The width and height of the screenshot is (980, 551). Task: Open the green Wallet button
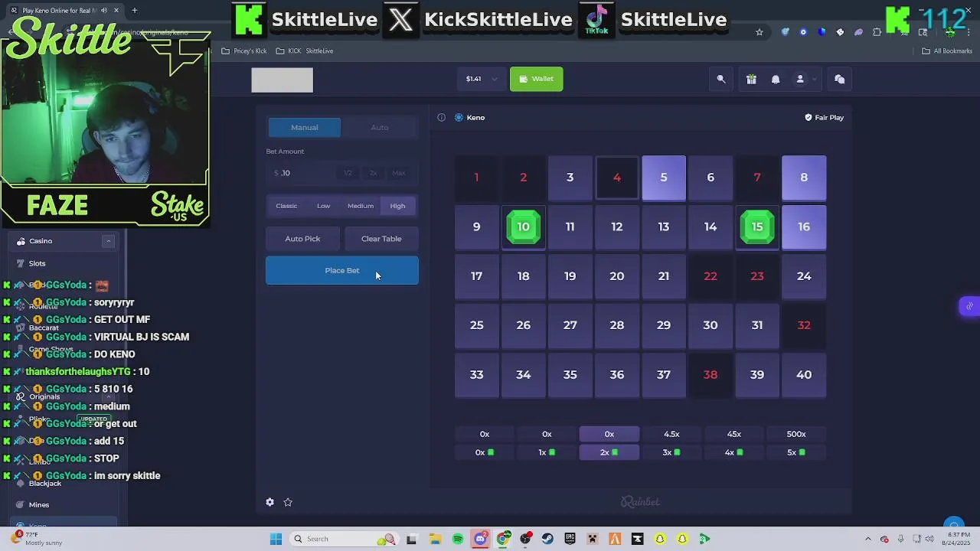(x=537, y=79)
